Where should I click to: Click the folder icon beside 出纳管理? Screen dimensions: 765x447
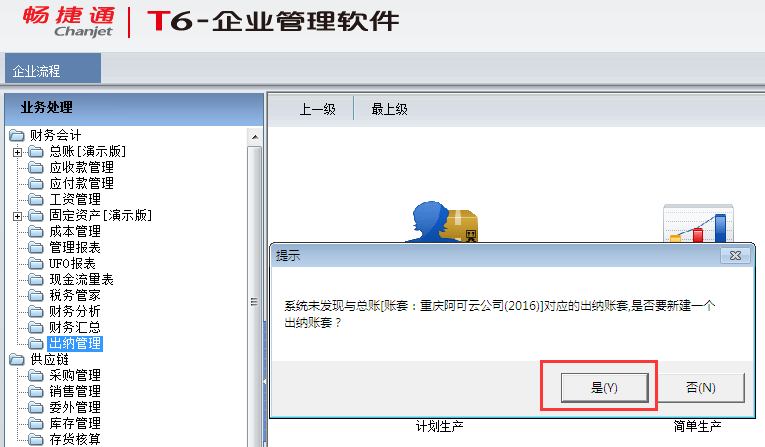tap(35, 344)
